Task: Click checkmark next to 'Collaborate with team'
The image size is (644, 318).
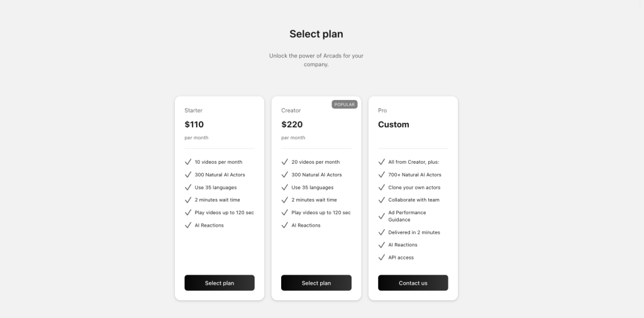Action: click(x=381, y=200)
